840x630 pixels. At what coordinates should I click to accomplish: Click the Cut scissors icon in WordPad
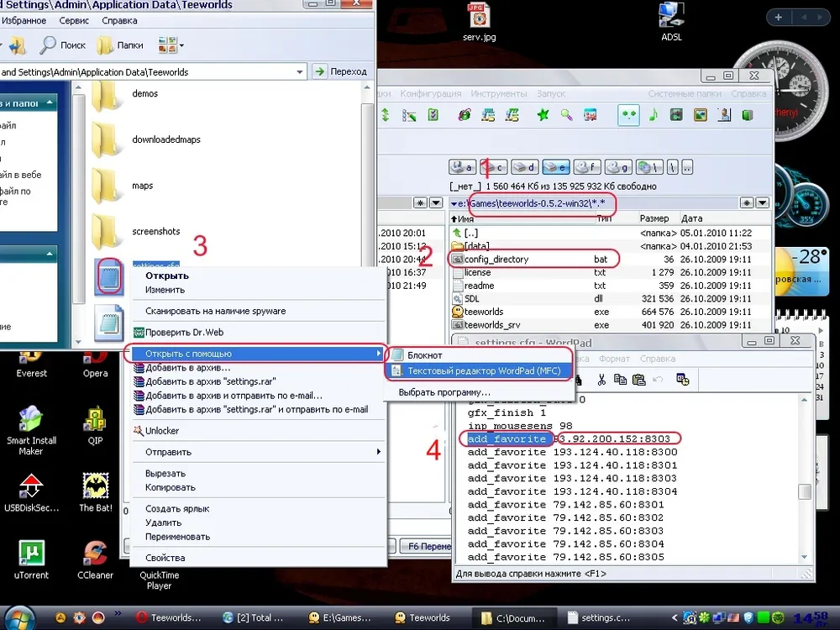[601, 380]
